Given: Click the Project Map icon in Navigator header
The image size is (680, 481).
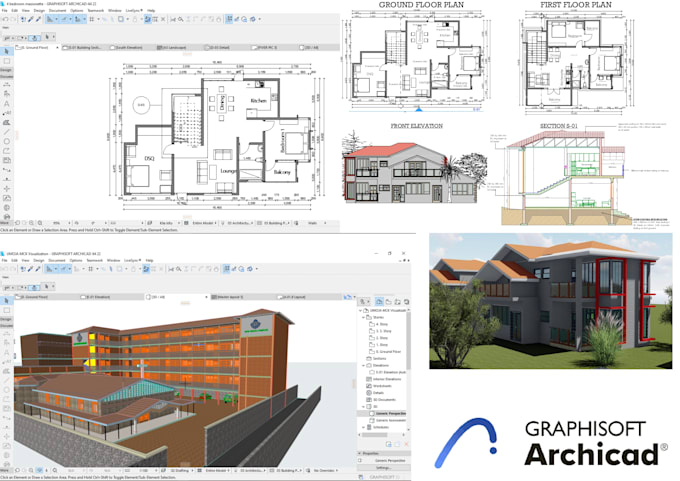Looking at the screenshot, I should (379, 301).
